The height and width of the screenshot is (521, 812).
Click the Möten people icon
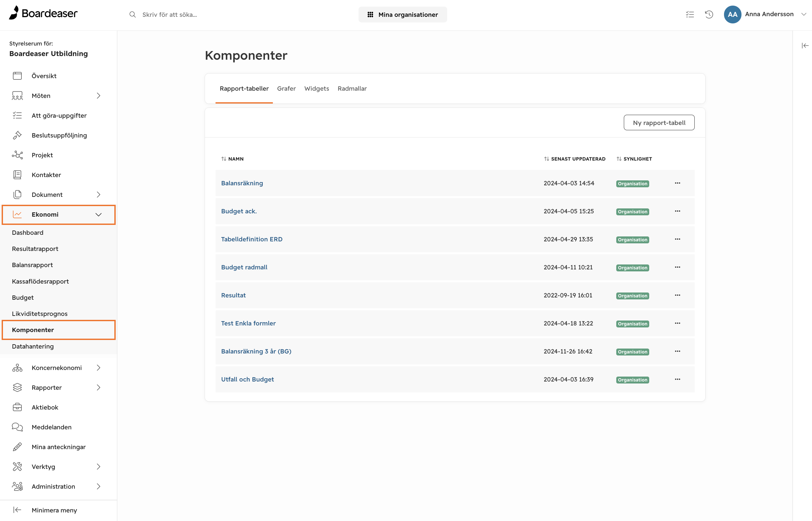[17, 96]
